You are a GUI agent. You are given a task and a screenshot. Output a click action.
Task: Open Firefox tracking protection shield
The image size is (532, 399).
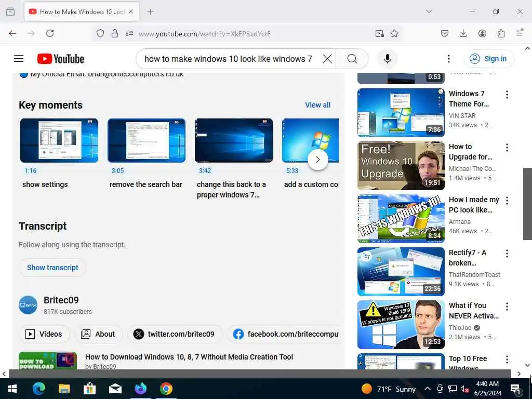[x=100, y=33]
